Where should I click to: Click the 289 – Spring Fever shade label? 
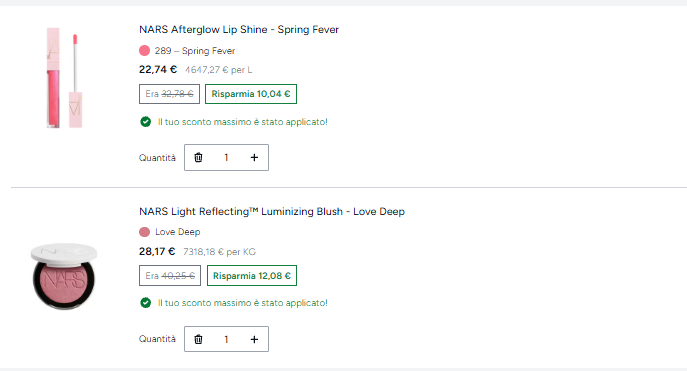click(195, 51)
